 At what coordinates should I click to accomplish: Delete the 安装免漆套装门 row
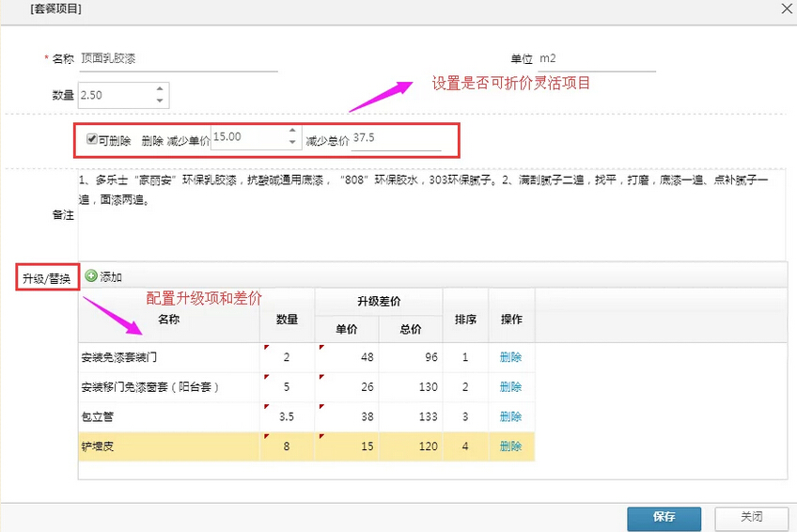point(510,357)
